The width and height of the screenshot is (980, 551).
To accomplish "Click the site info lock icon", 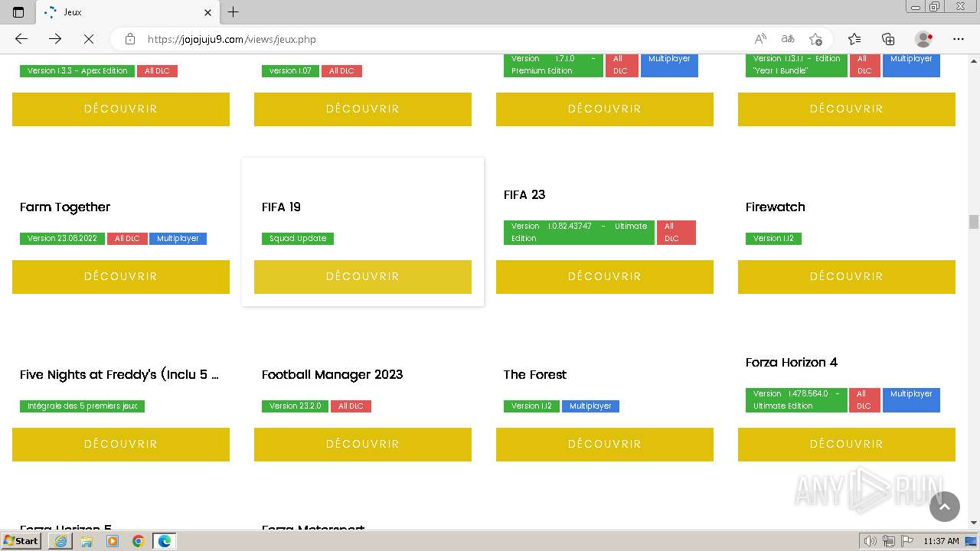I will coord(130,39).
